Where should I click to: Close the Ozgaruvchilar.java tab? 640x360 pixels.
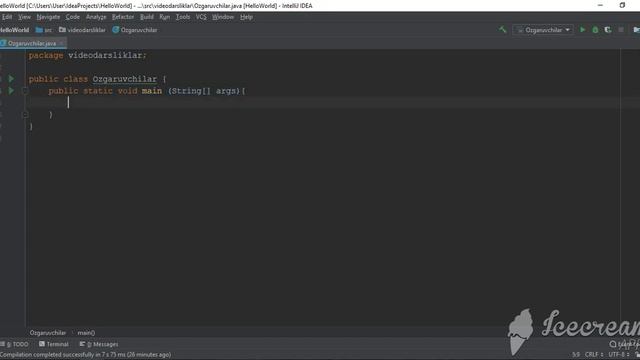pos(61,43)
